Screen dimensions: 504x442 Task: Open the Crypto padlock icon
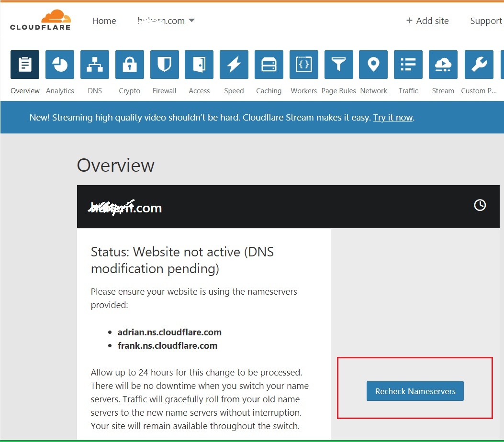pyautogui.click(x=130, y=65)
